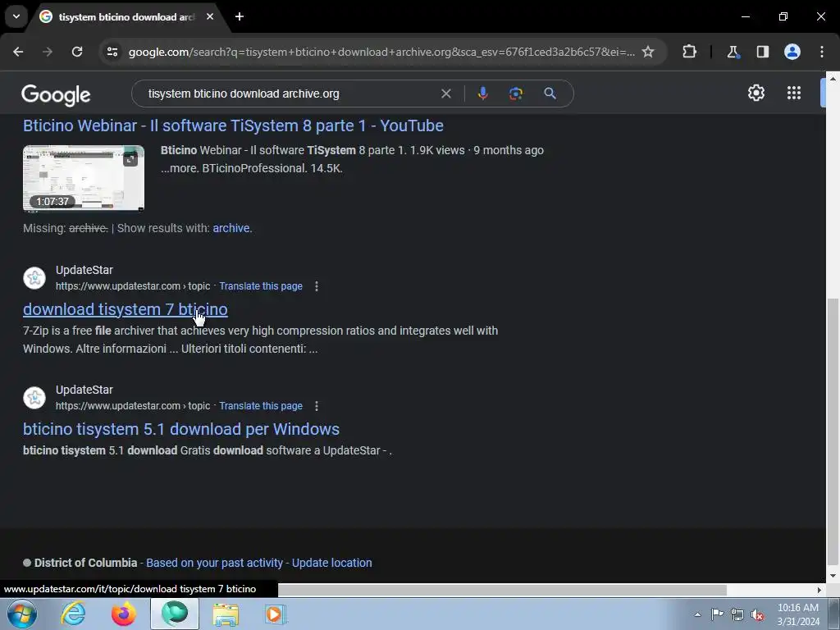Translate the download tisystem 7 result page
The width and height of the screenshot is (840, 630).
click(261, 286)
